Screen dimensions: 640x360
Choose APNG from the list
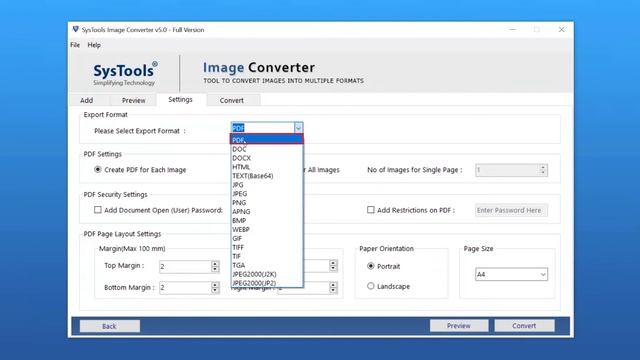[x=267, y=212]
